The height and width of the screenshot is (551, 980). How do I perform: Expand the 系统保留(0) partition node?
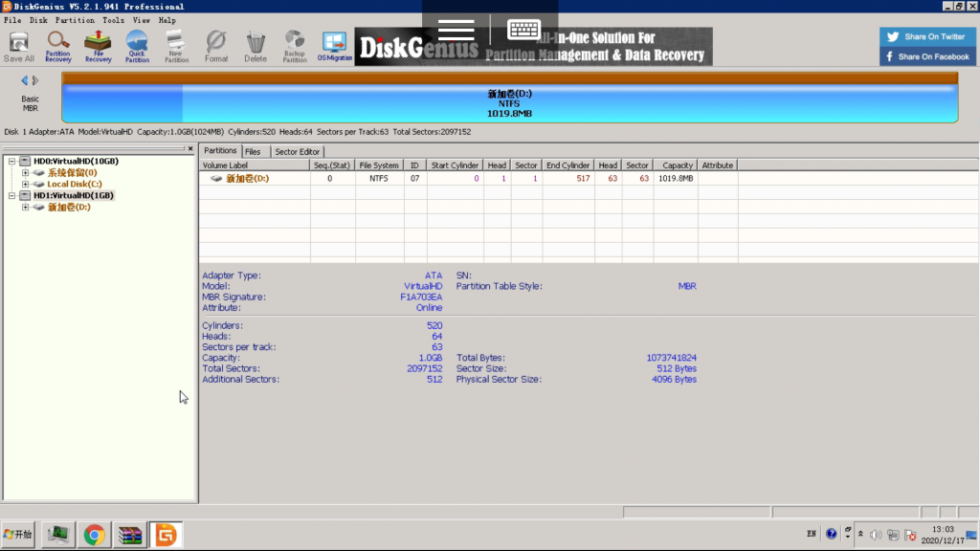pyautogui.click(x=25, y=173)
